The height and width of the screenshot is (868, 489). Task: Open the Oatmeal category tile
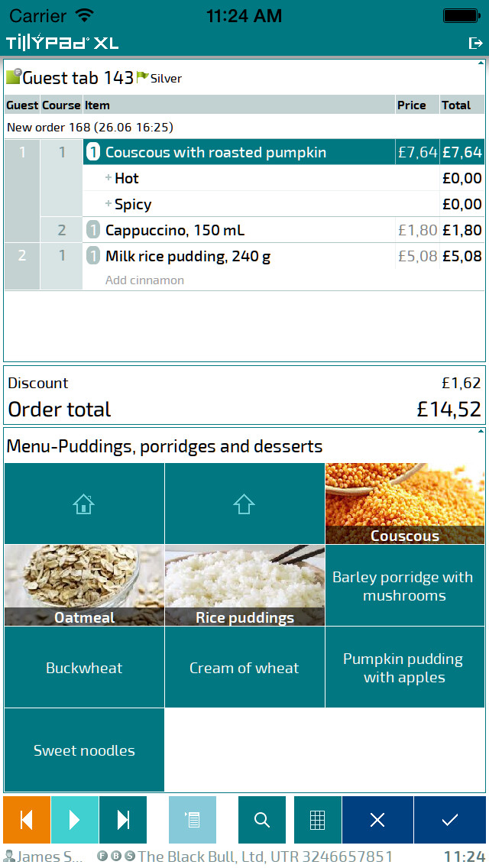coord(84,585)
